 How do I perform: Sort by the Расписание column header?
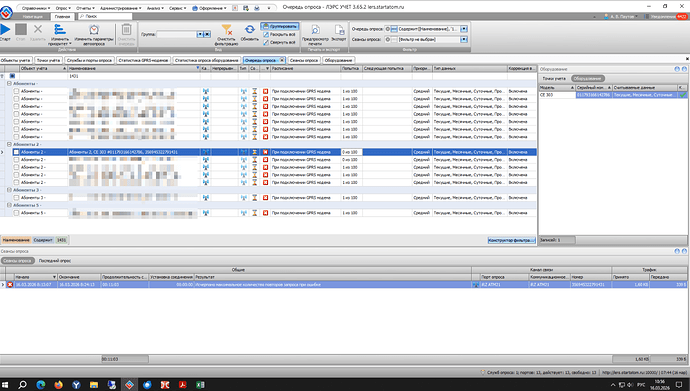coord(305,69)
